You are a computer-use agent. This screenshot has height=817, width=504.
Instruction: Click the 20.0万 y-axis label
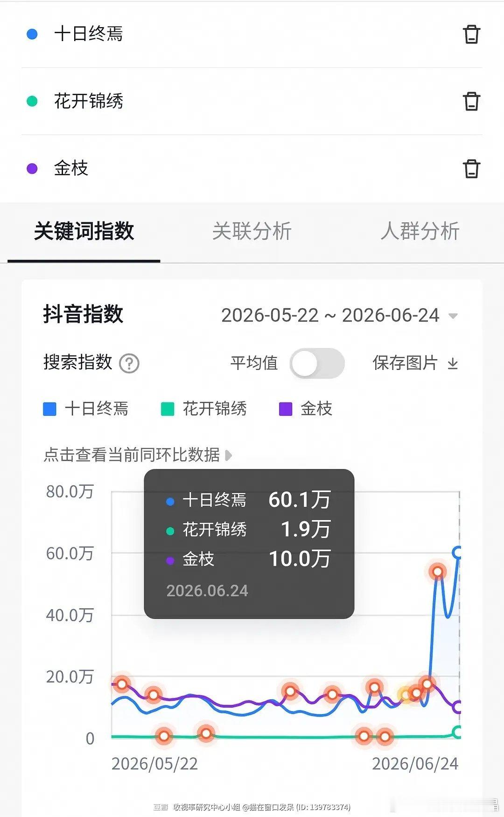[70, 676]
